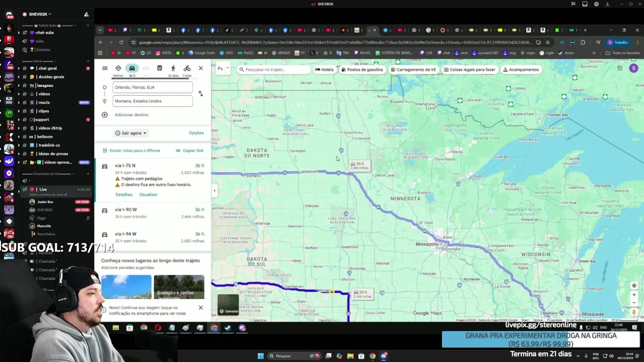The image size is (644, 362).
Task: Open the Google apps grid
Action: [x=620, y=68]
